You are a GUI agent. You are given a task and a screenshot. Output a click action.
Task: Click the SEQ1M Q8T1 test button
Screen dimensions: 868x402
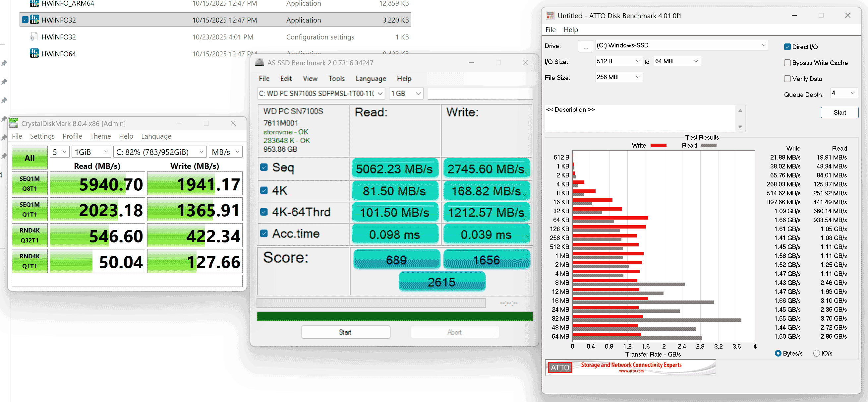[x=29, y=183]
